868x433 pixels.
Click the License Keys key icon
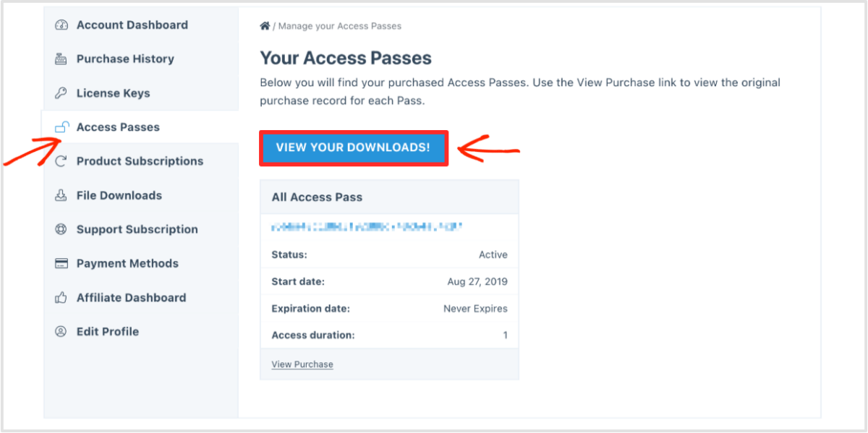point(61,93)
